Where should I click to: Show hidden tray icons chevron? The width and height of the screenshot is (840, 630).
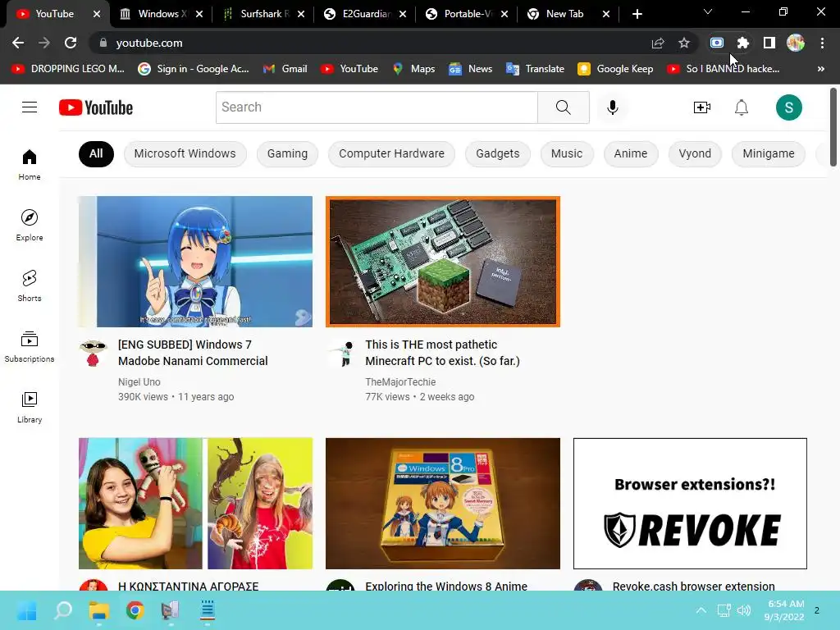701,610
